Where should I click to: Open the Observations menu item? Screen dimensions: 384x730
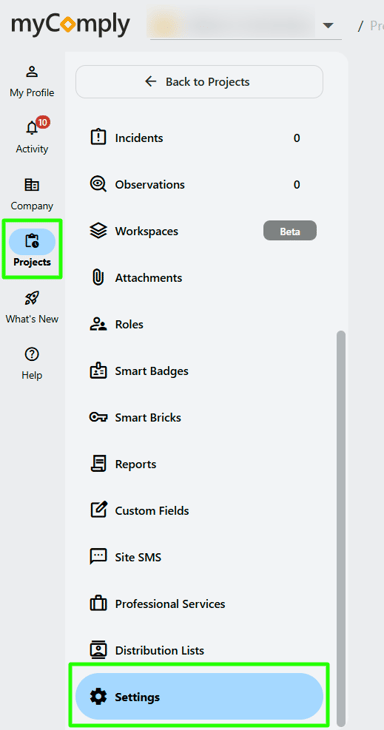pyautogui.click(x=199, y=184)
